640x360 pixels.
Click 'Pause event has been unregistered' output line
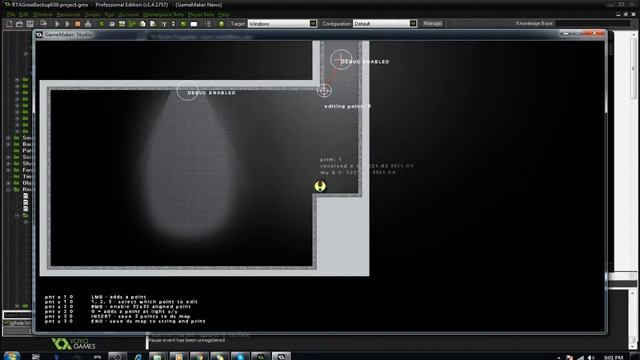(187, 340)
